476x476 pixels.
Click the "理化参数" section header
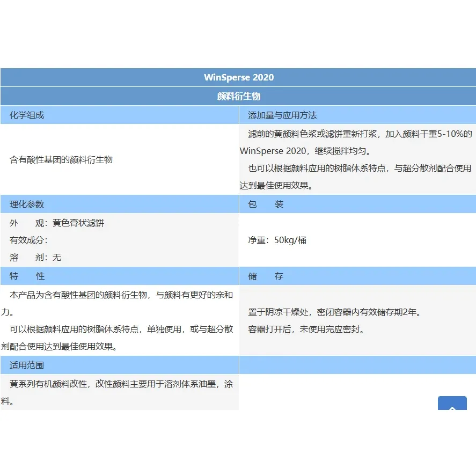(120, 204)
